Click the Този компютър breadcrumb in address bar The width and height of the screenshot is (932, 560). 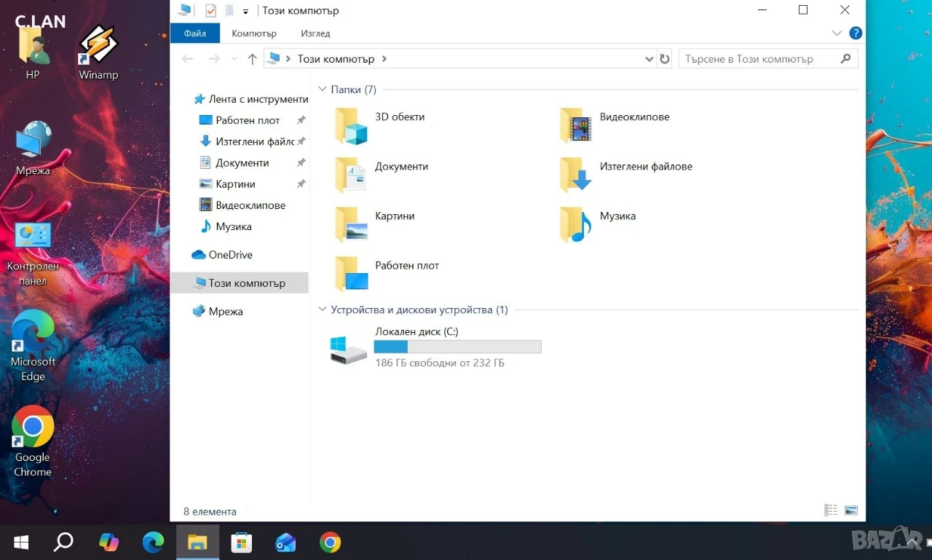coord(336,59)
